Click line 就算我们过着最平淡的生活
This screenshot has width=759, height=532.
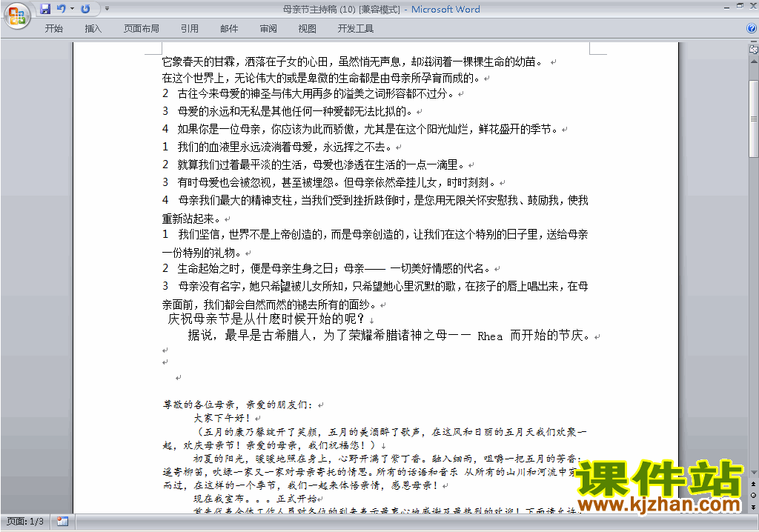point(314,164)
